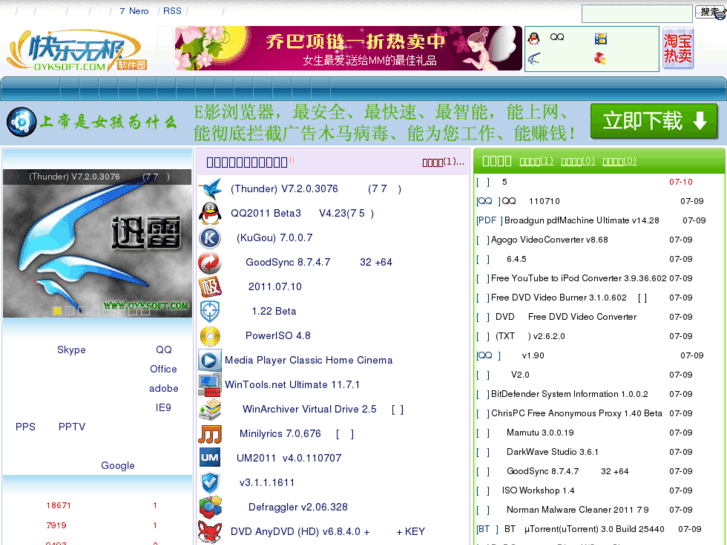Open ChrisPC Free Anonymous Proxy 1.40 Beta
Viewport: 727px width, 545px height.
coord(577,413)
